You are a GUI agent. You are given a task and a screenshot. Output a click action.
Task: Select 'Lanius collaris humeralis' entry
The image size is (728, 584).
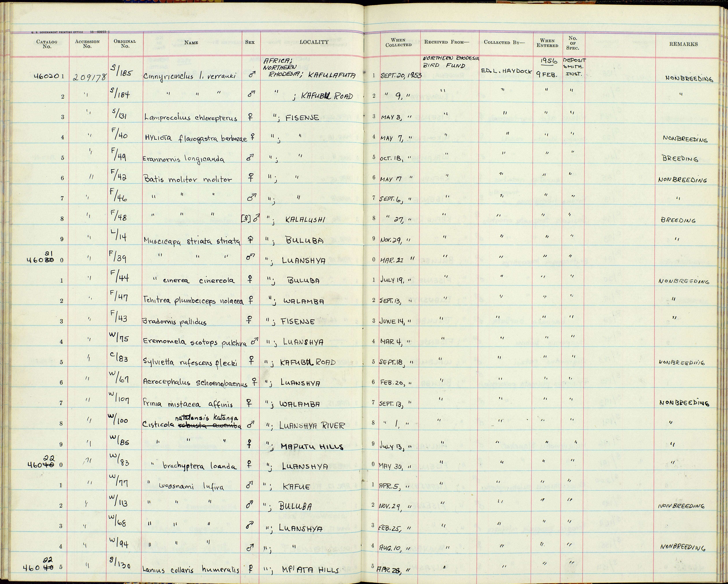point(191,569)
